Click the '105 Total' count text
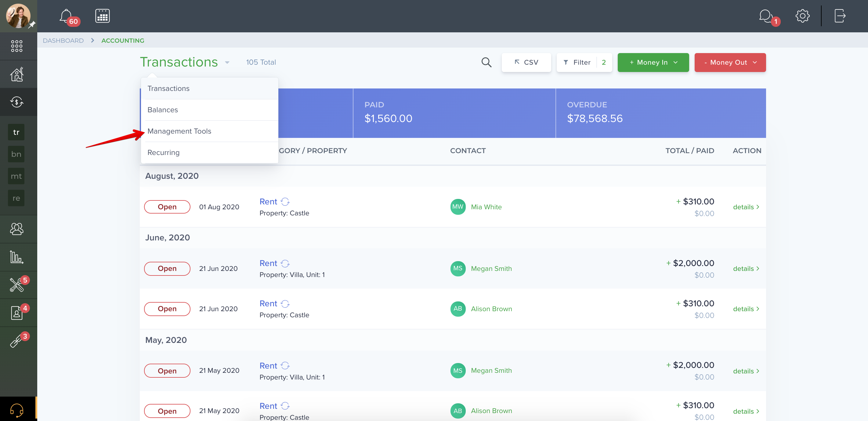 tap(261, 62)
